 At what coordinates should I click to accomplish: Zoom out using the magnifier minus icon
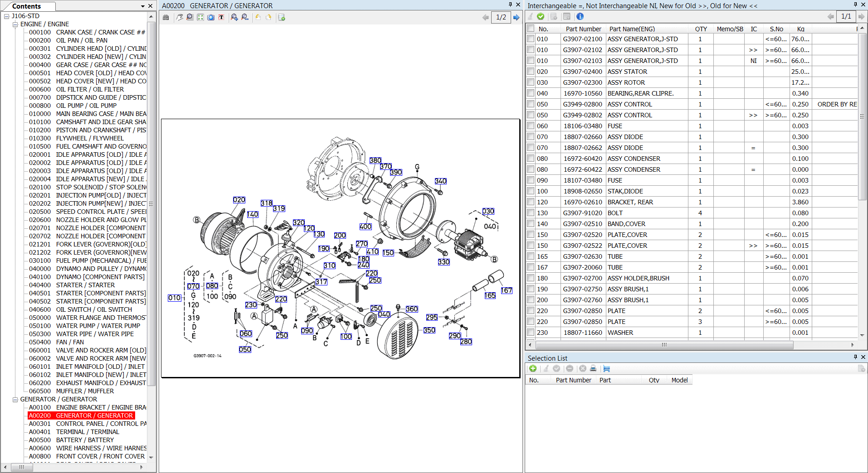pyautogui.click(x=245, y=17)
